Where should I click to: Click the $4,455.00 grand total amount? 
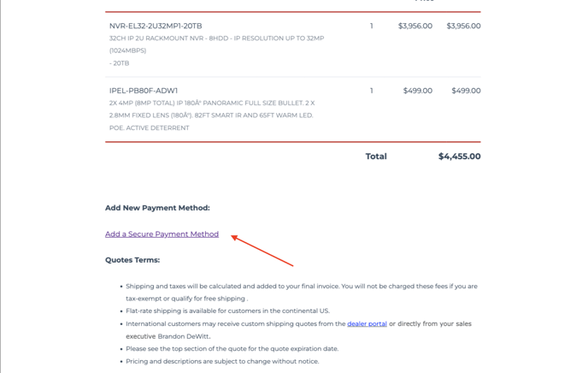459,157
